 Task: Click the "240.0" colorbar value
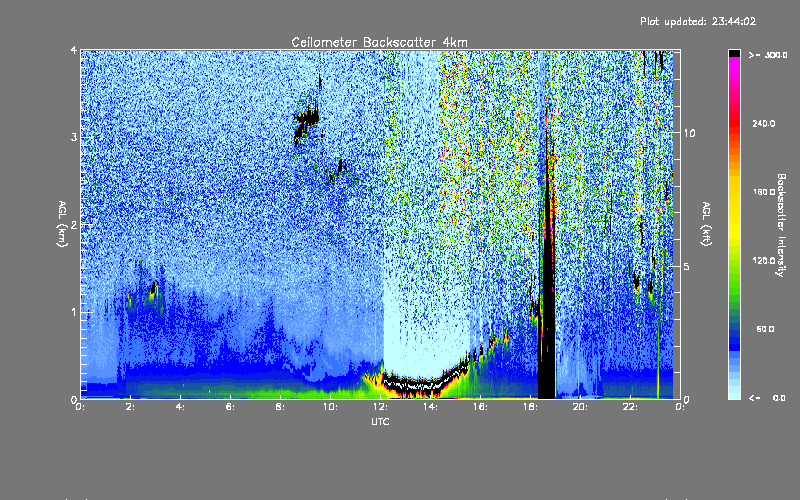click(x=764, y=123)
